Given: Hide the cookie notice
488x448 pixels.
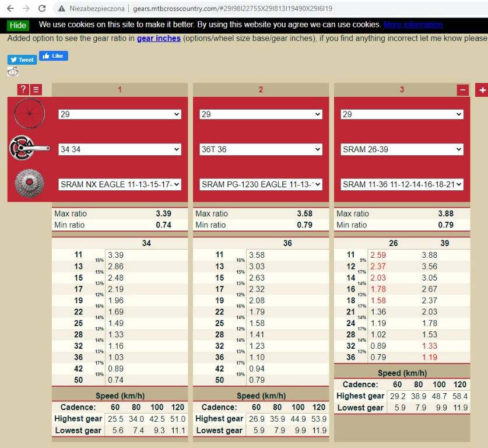Looking at the screenshot, I should tap(18, 25).
